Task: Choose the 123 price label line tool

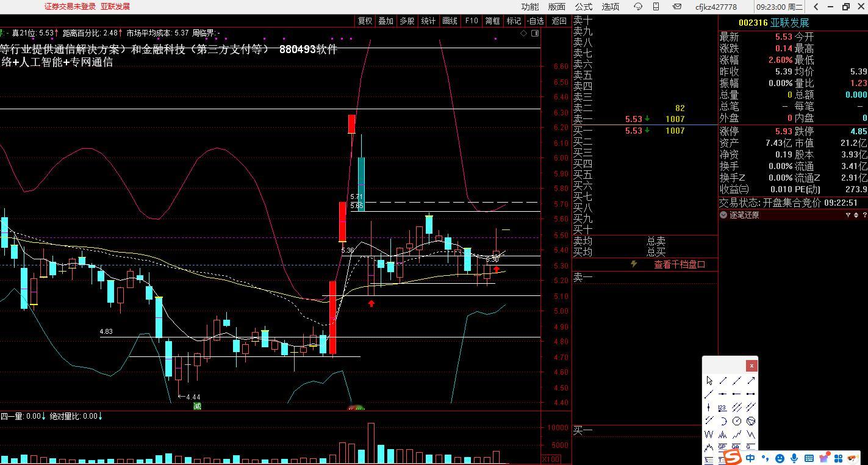Action: [723, 408]
